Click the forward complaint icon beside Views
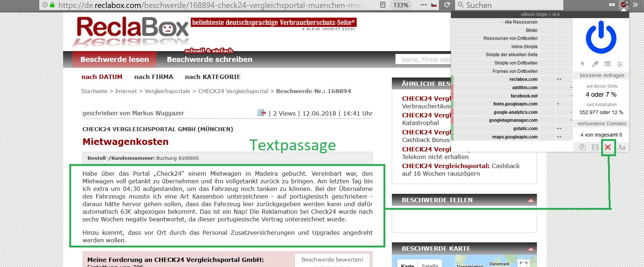644x267 pixels. 262,113
